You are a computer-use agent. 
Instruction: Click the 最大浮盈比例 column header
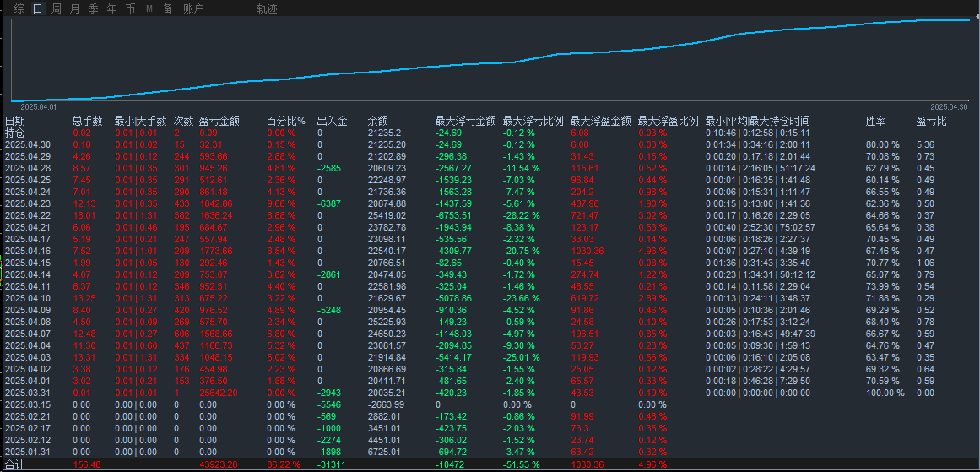[669, 122]
